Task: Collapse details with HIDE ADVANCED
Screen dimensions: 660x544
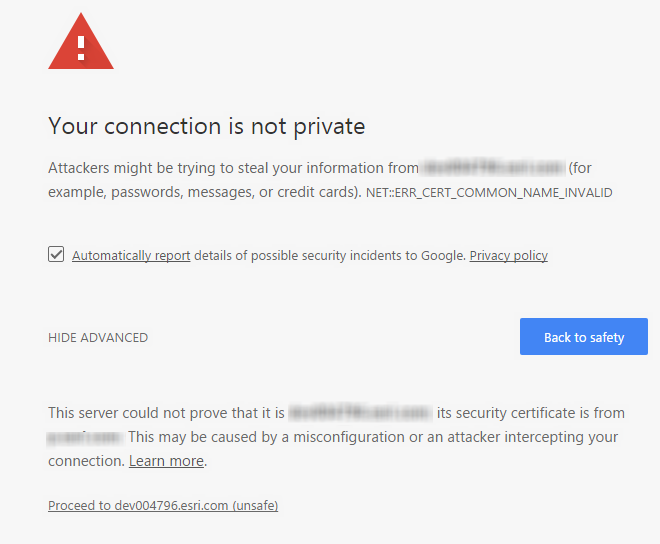Action: 98,338
